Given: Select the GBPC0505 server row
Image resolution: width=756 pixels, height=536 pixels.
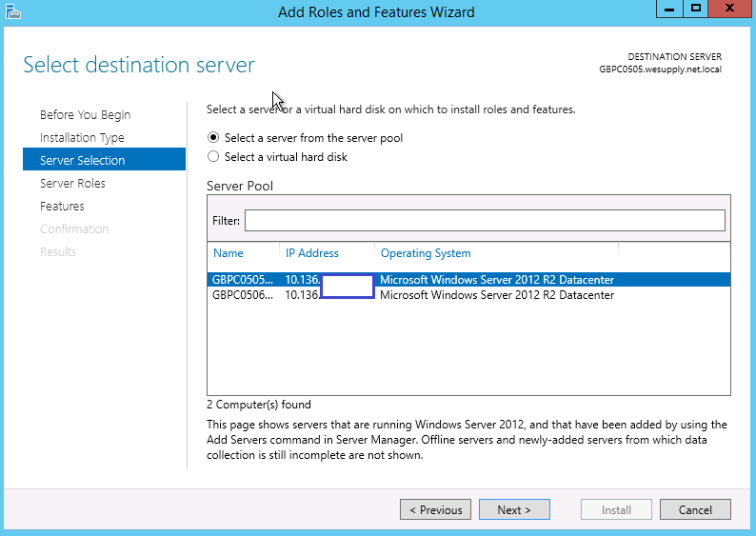Looking at the screenshot, I should coord(468,280).
